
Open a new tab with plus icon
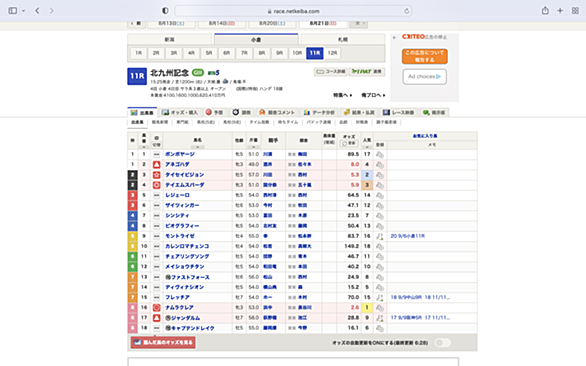tap(560, 11)
